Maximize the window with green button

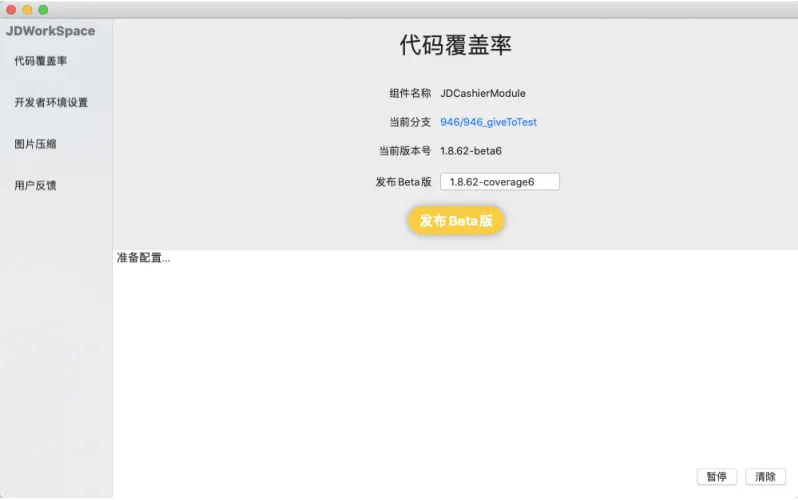tap(43, 10)
